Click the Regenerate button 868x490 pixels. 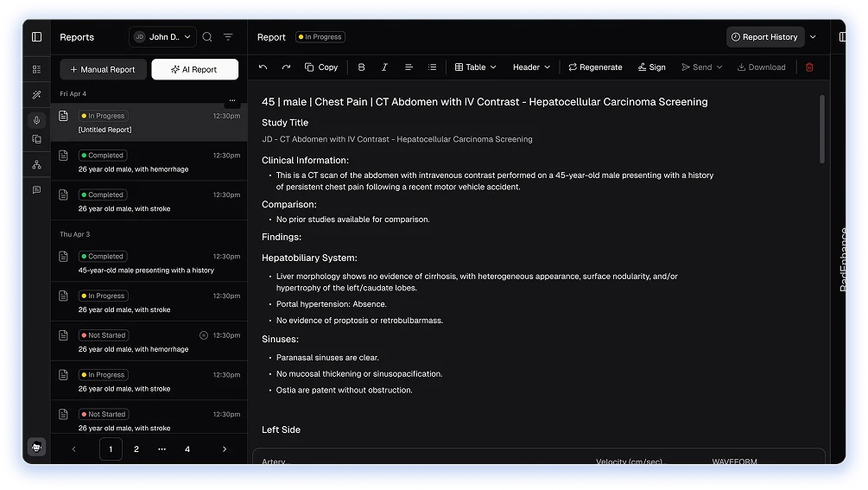coord(595,67)
